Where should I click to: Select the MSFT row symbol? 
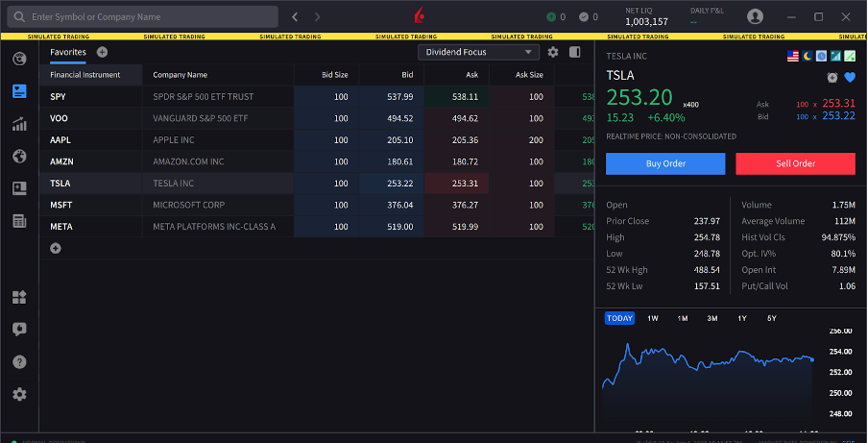pyautogui.click(x=60, y=205)
